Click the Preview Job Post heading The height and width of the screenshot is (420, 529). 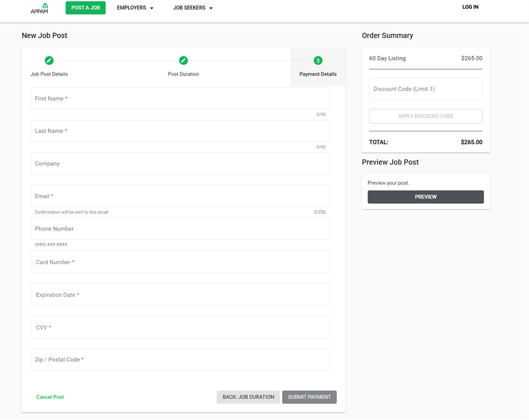point(390,162)
